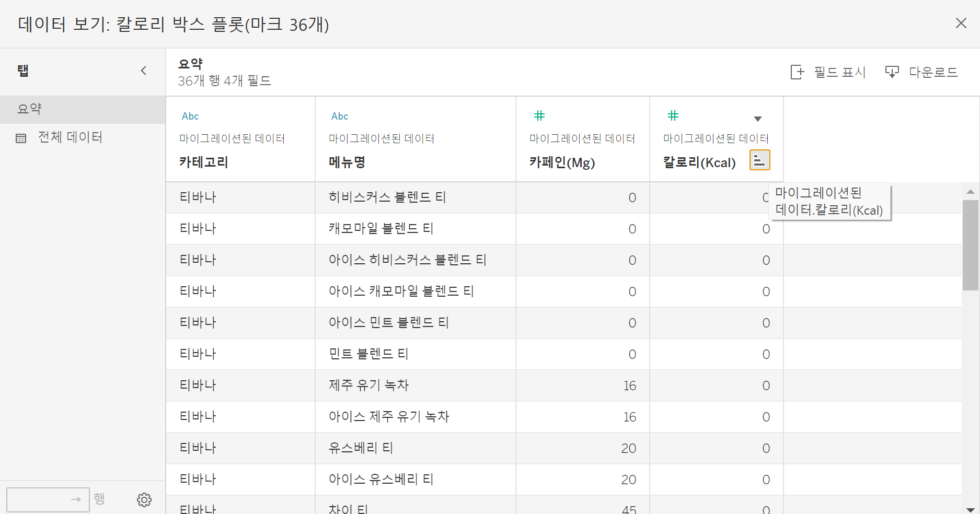The width and height of the screenshot is (980, 514).
Task: Select the 아이스 유스베리 티 cell
Action: click(x=416, y=480)
